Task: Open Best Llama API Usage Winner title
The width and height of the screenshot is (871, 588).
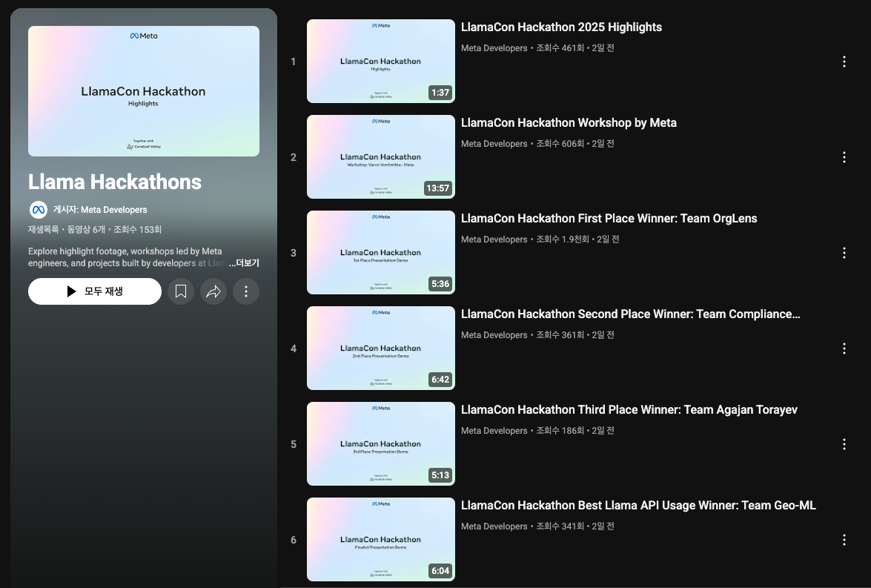Action: click(x=638, y=505)
